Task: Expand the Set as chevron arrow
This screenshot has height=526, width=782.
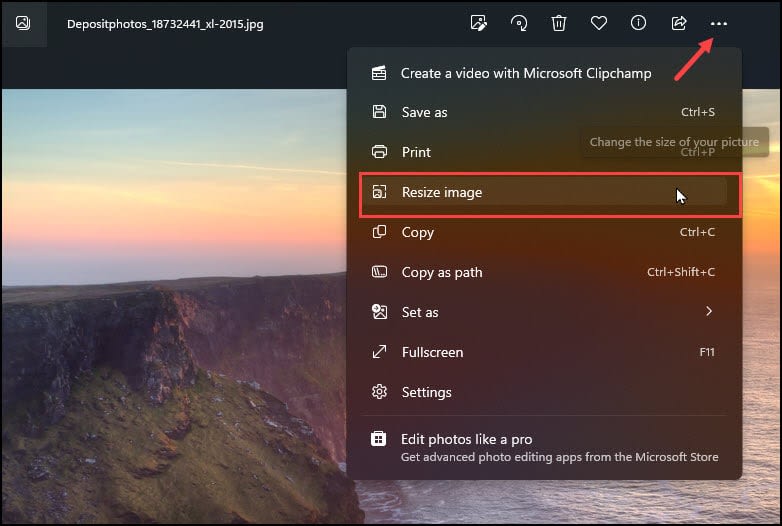Action: [709, 311]
